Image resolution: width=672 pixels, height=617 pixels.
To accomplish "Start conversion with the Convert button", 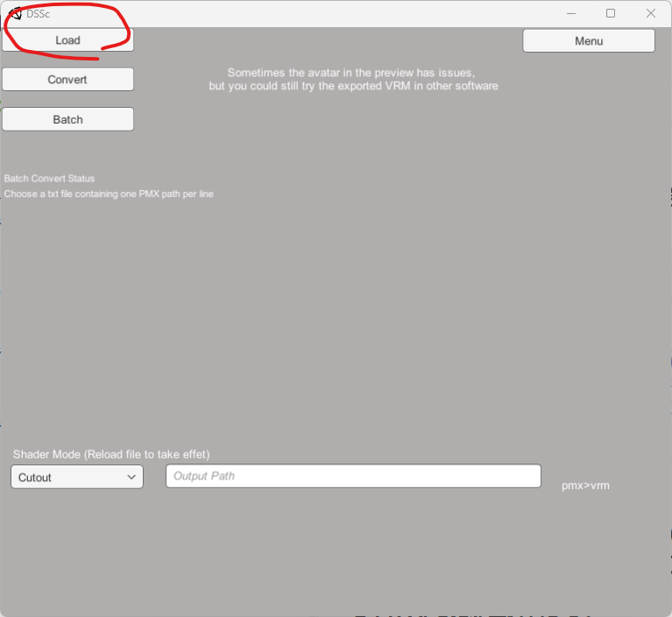I will (x=67, y=80).
